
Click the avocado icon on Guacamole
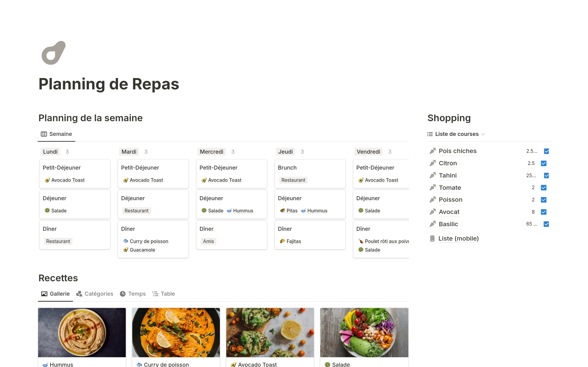tap(126, 250)
